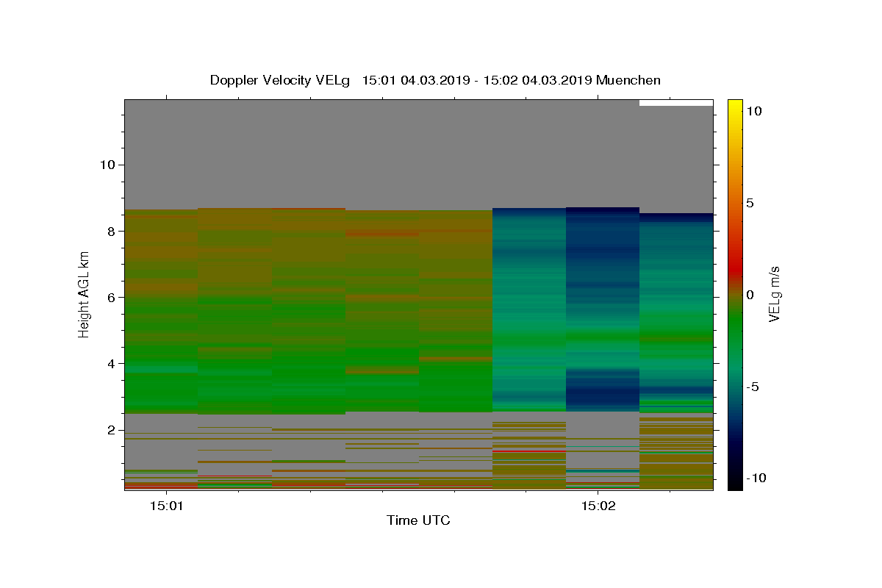The width and height of the screenshot is (882, 588).
Task: Click the colorbar tick label "-5"
Action: [753, 387]
